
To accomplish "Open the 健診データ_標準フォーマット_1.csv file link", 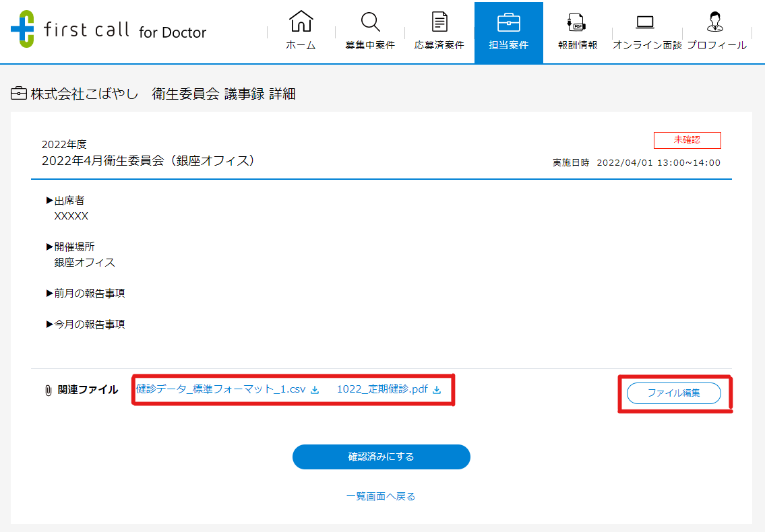I will click(x=219, y=389).
